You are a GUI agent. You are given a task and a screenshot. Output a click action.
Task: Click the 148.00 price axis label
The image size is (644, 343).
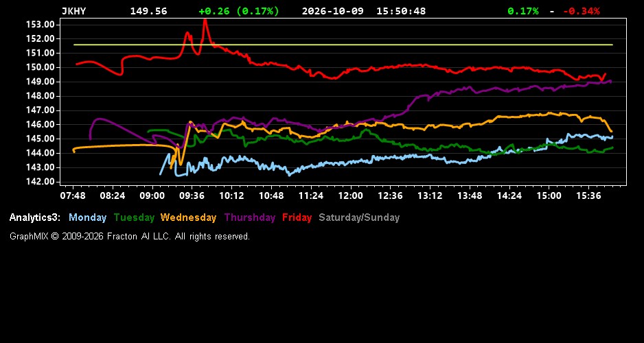coord(41,96)
